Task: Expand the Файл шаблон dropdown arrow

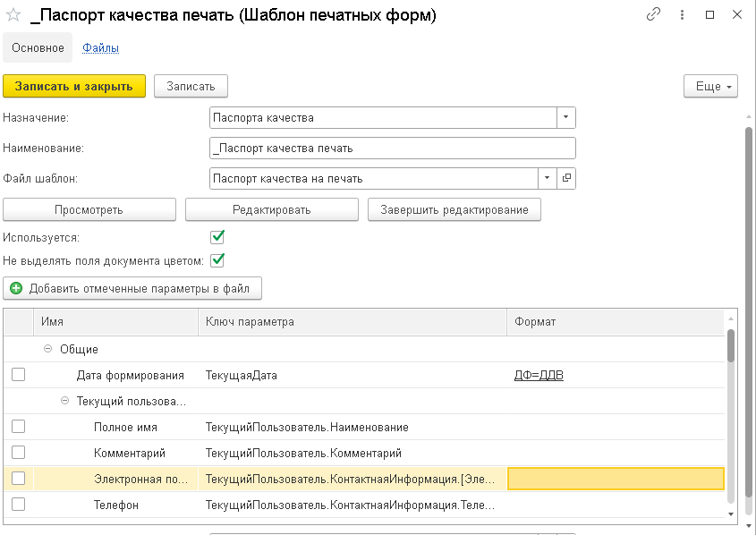Action: 547,179
